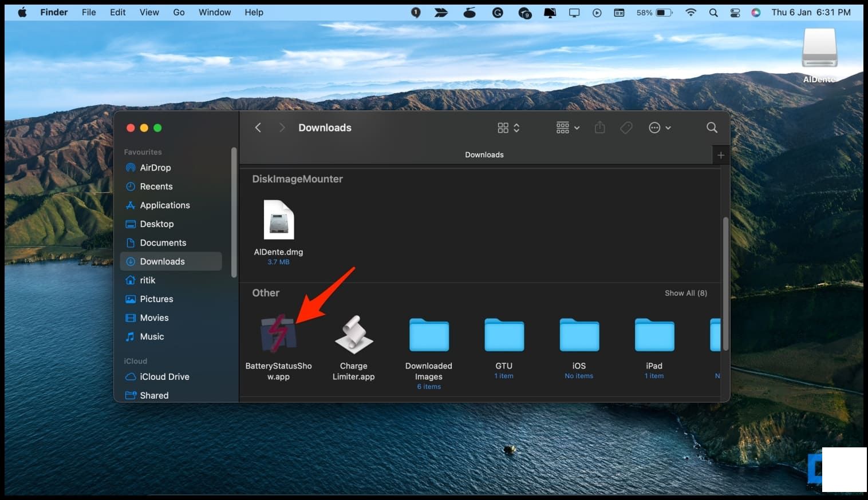Click the AlDente.dmg file name
The image size is (868, 500).
pos(279,252)
